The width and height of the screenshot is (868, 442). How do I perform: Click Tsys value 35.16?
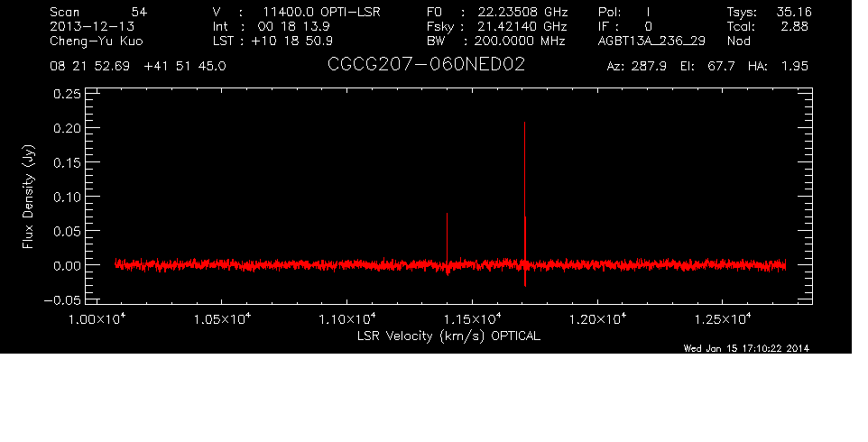click(x=794, y=12)
